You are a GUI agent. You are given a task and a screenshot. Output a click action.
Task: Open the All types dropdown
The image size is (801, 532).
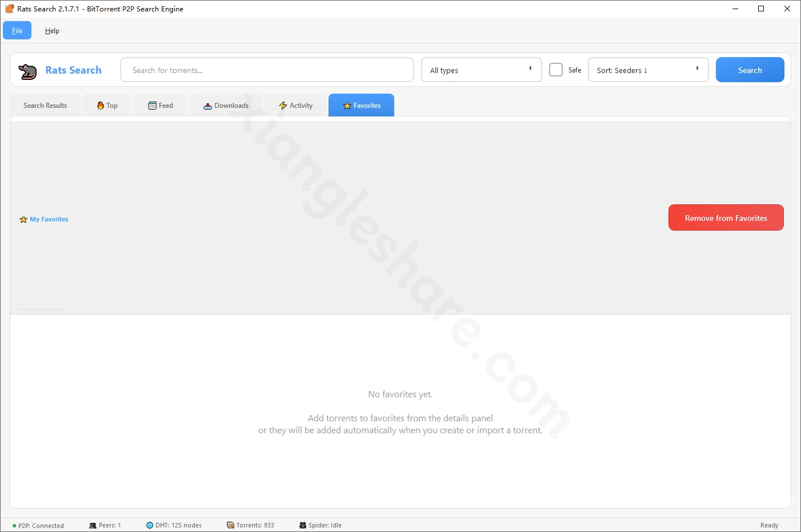(x=482, y=70)
